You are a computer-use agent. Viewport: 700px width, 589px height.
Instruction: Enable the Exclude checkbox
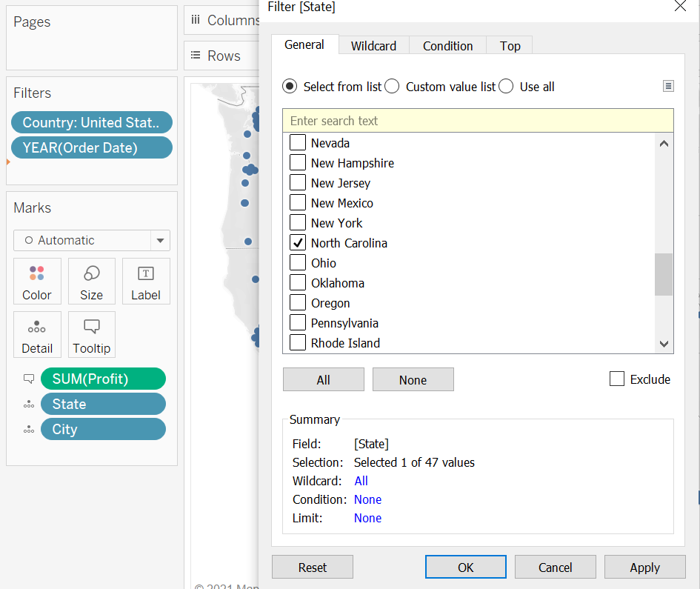[616, 379]
